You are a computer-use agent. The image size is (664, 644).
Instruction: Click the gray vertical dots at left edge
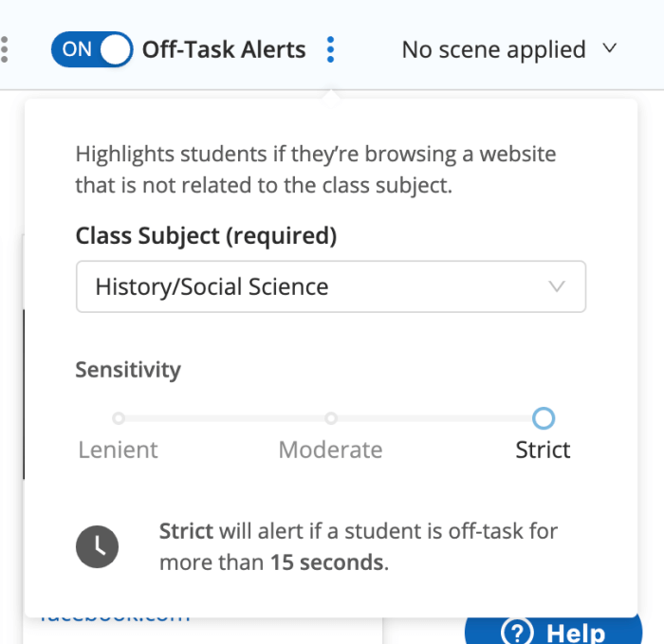[x=4, y=49]
